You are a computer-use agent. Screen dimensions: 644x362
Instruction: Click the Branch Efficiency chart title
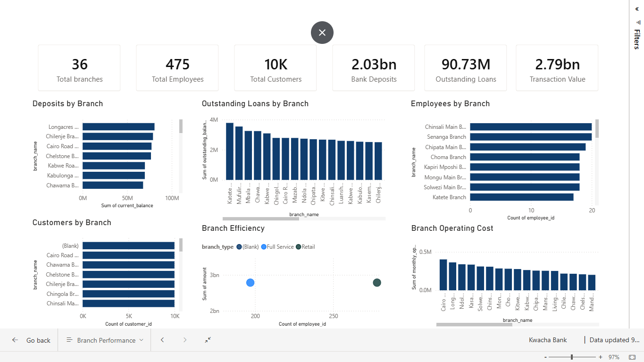(233, 228)
